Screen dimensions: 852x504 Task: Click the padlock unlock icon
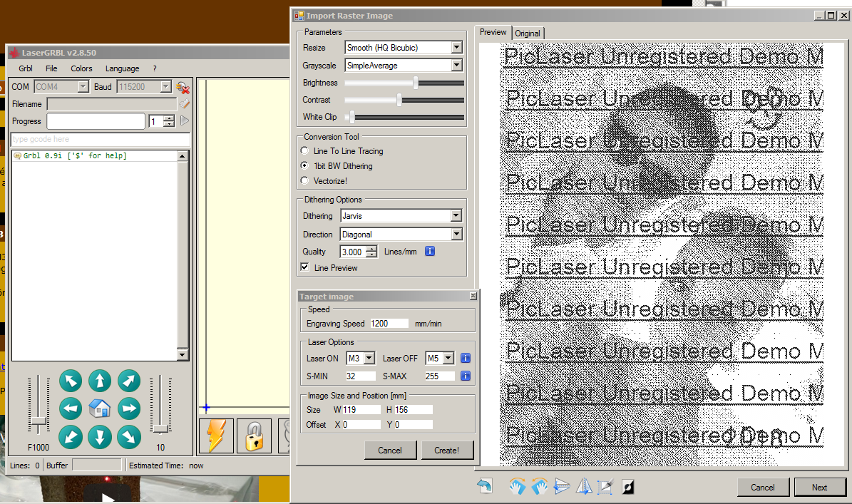tap(255, 435)
